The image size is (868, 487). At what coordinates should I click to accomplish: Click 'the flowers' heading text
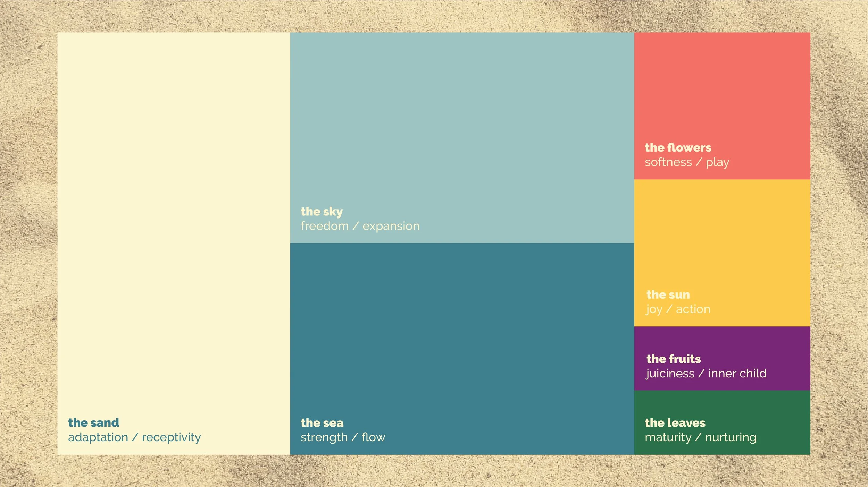(678, 147)
